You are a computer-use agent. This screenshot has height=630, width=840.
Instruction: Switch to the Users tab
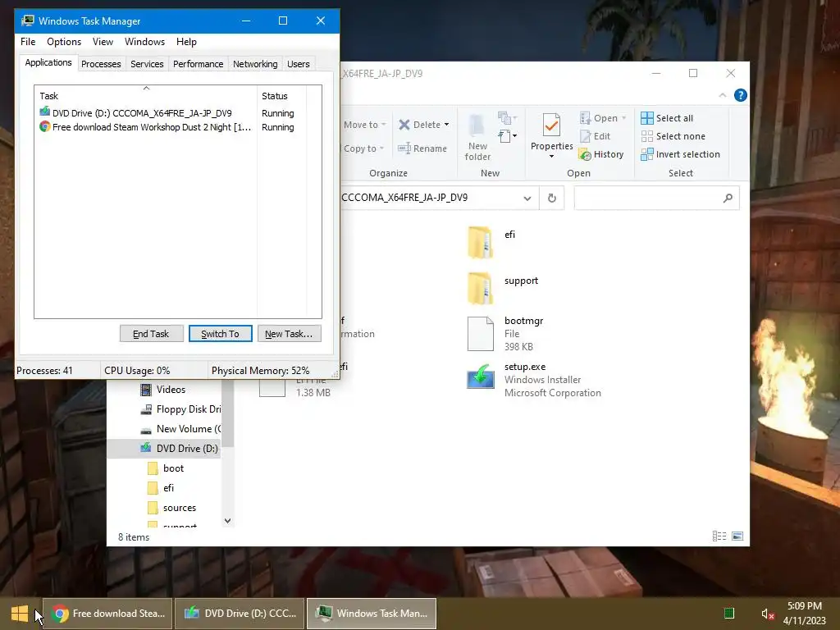click(x=298, y=64)
